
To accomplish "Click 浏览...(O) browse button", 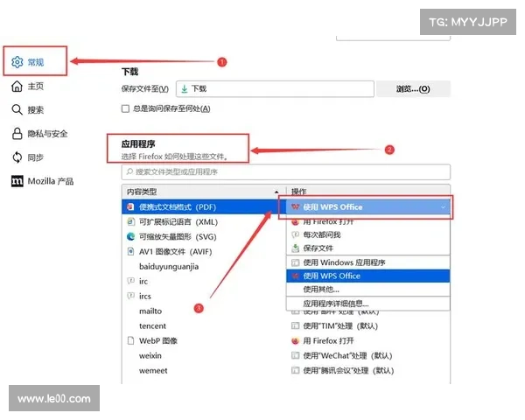I will pyautogui.click(x=413, y=89).
